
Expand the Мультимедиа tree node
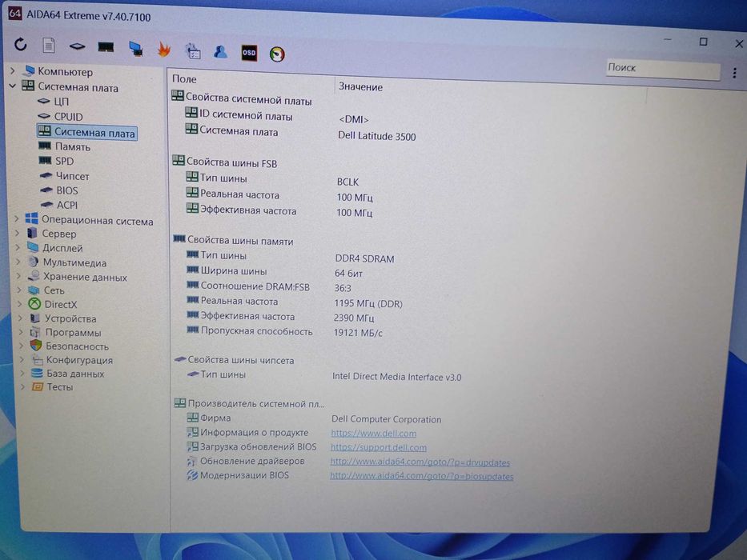point(18,262)
